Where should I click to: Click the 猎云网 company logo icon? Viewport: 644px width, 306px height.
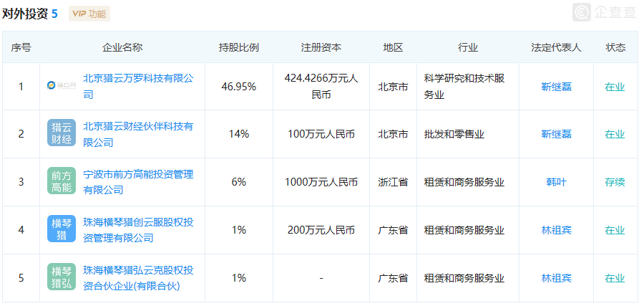62,85
